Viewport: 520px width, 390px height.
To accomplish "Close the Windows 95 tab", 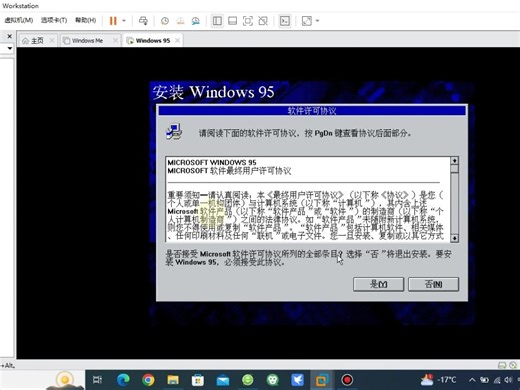I will [177, 41].
